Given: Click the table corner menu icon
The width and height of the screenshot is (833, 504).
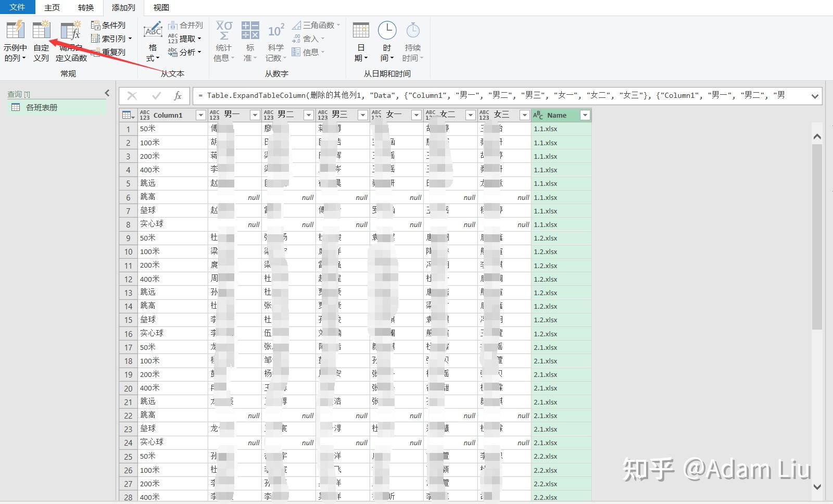Looking at the screenshot, I should (128, 115).
